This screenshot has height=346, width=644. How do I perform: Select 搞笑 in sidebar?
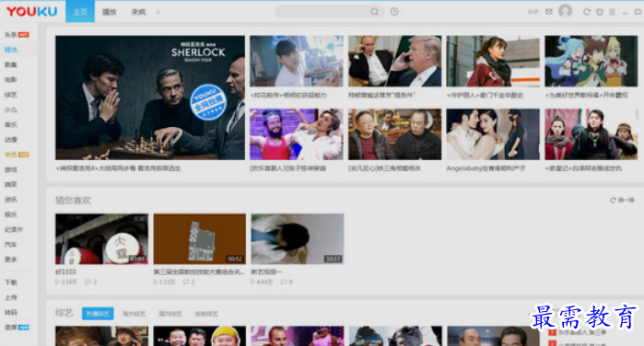(11, 184)
